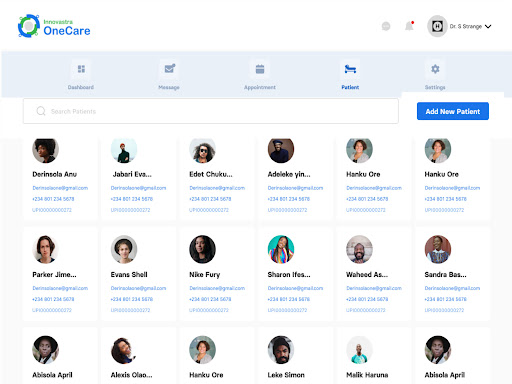Viewport: 512px width, 384px height.
Task: Open the Dashboard grid icon
Action: pyautogui.click(x=81, y=69)
